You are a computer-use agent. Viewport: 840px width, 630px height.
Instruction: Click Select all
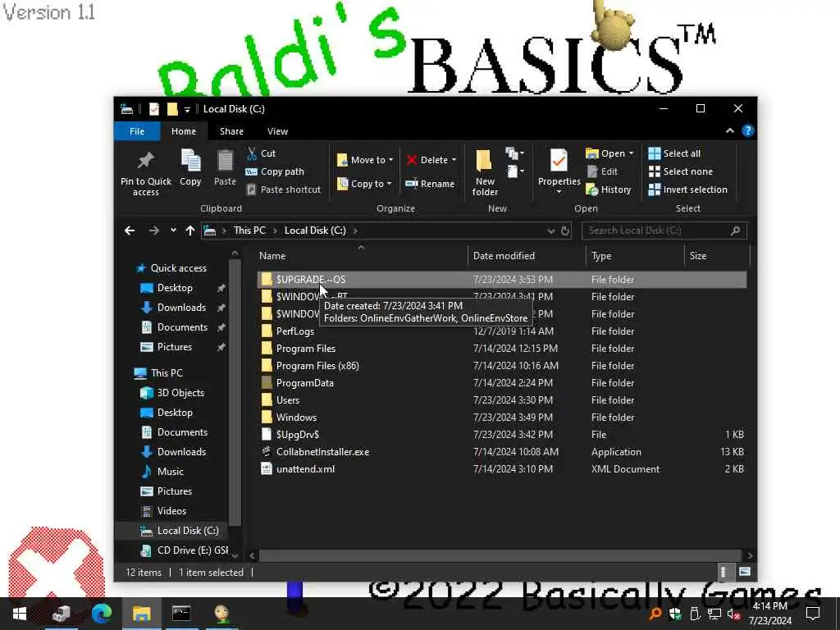[674, 153]
